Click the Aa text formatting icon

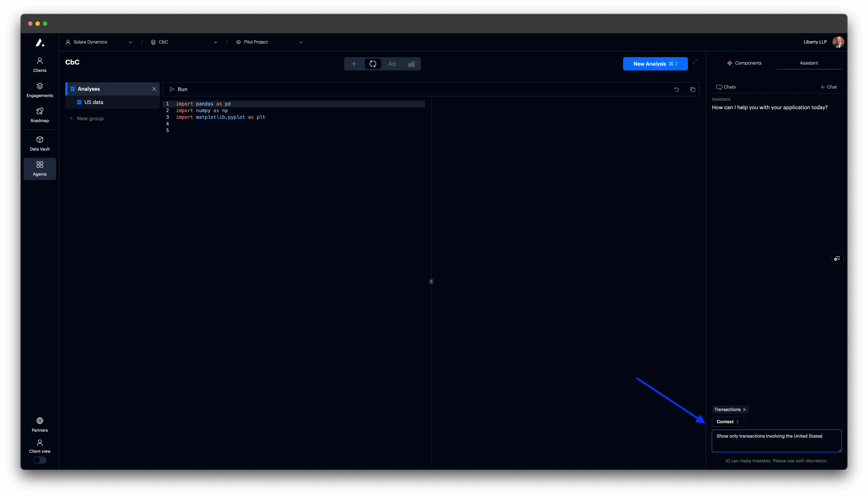click(x=392, y=64)
